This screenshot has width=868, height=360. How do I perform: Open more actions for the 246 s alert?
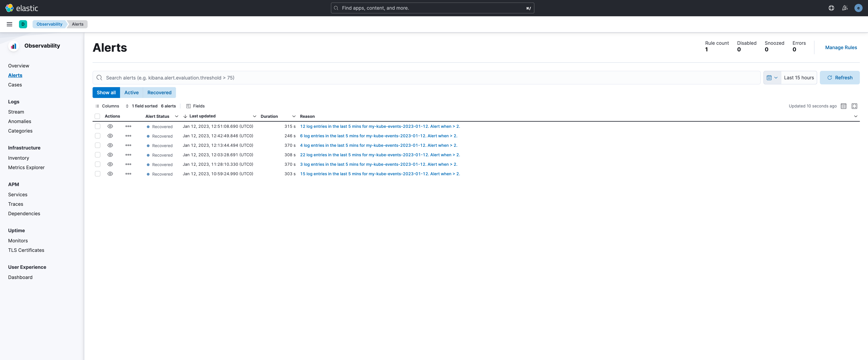coord(128,136)
